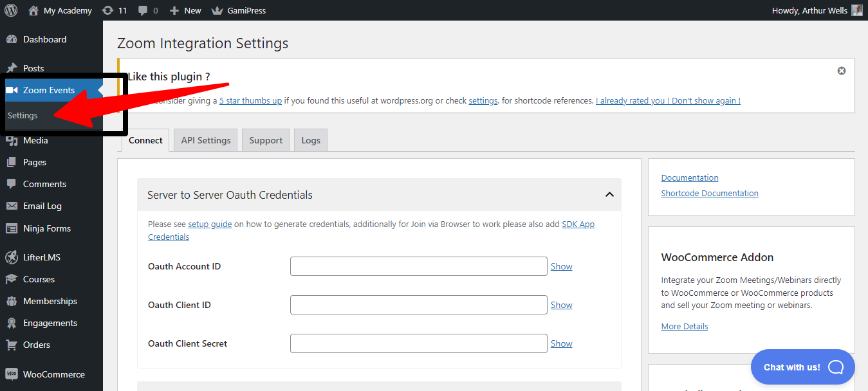The width and height of the screenshot is (868, 391).
Task: Select the Support tab
Action: pos(266,140)
